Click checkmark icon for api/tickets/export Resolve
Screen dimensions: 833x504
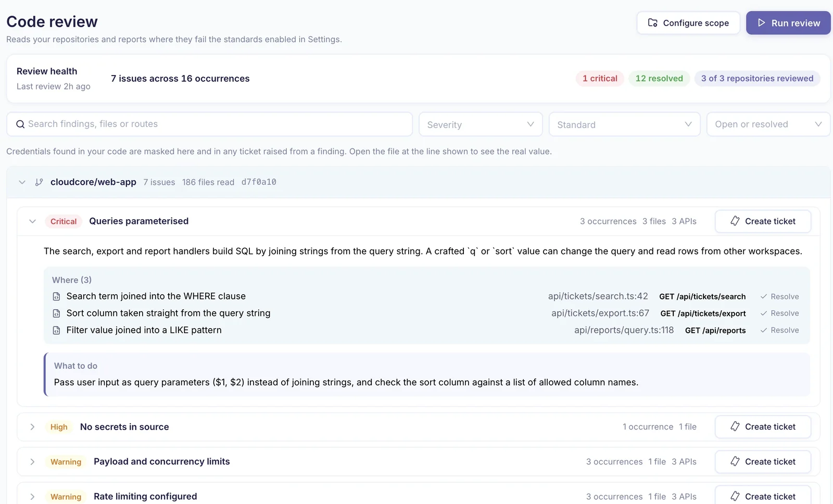[x=764, y=313]
